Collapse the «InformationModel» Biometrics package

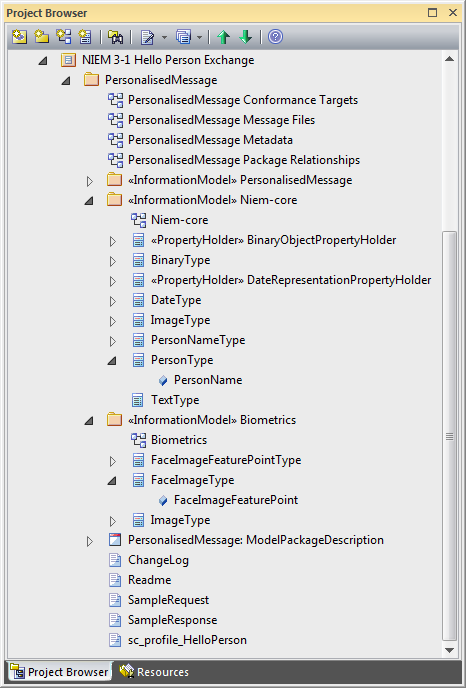click(89, 421)
